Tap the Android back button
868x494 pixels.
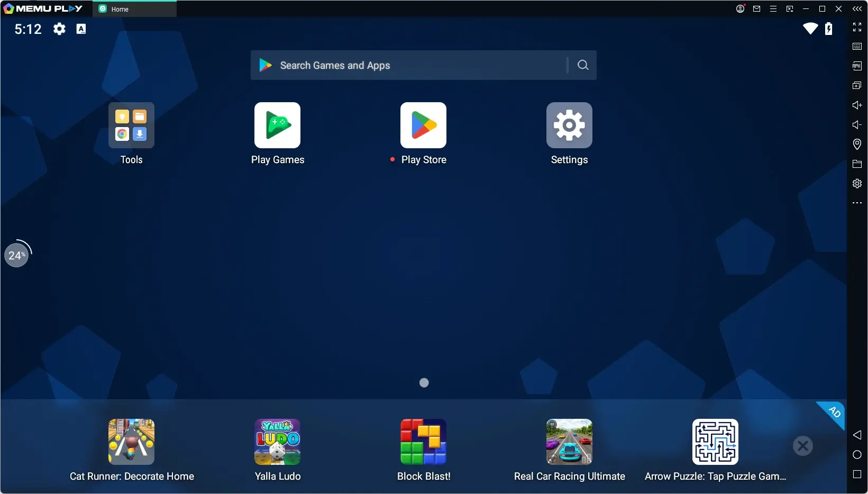[857, 435]
